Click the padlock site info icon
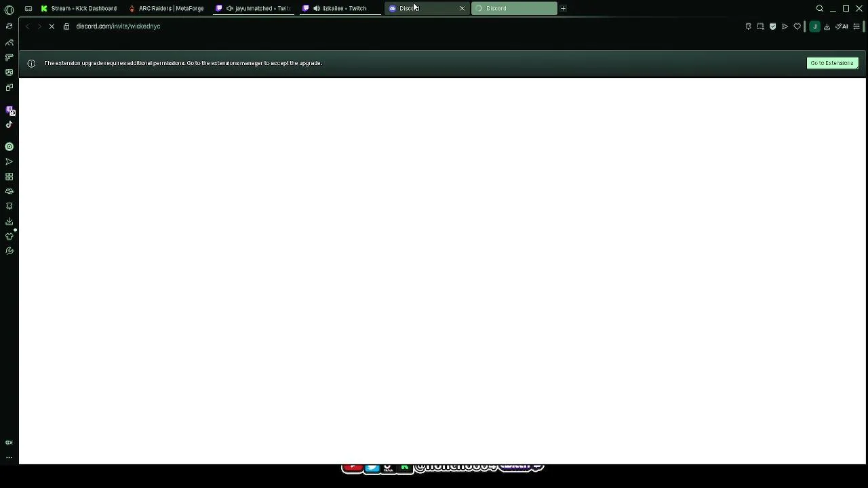Image resolution: width=868 pixels, height=488 pixels. click(x=66, y=26)
